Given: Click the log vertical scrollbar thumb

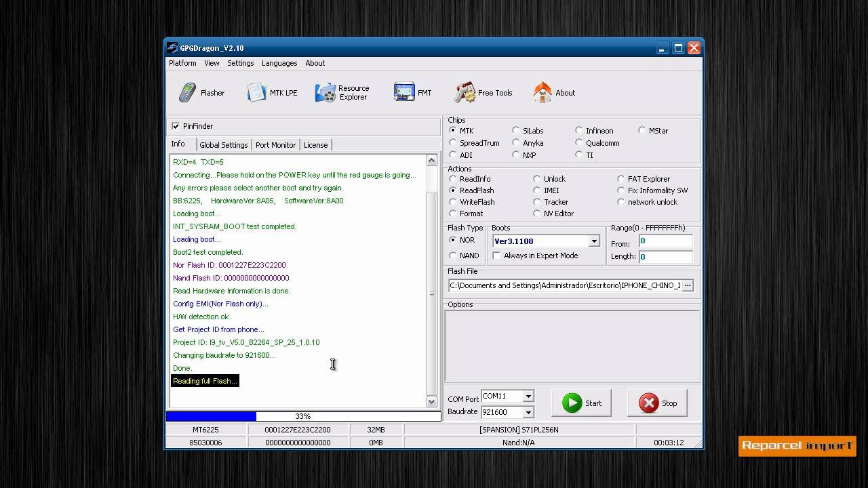Looking at the screenshot, I should click(x=431, y=293).
